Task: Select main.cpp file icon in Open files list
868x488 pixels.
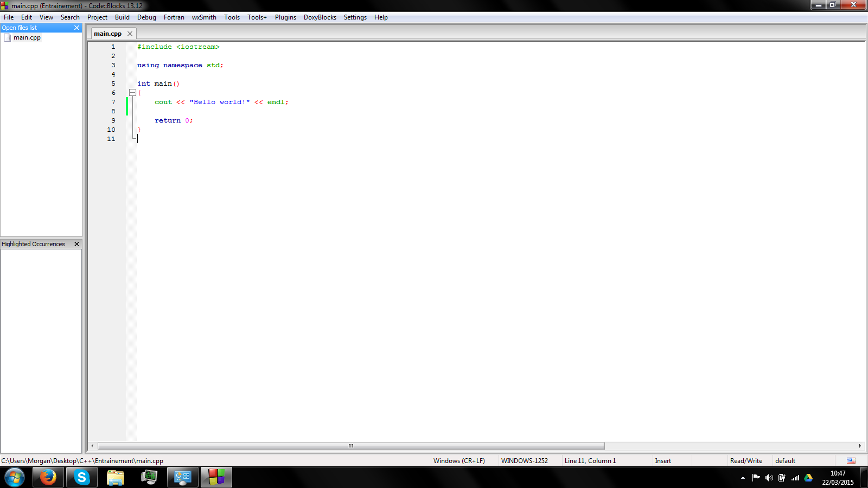Action: [x=8, y=37]
